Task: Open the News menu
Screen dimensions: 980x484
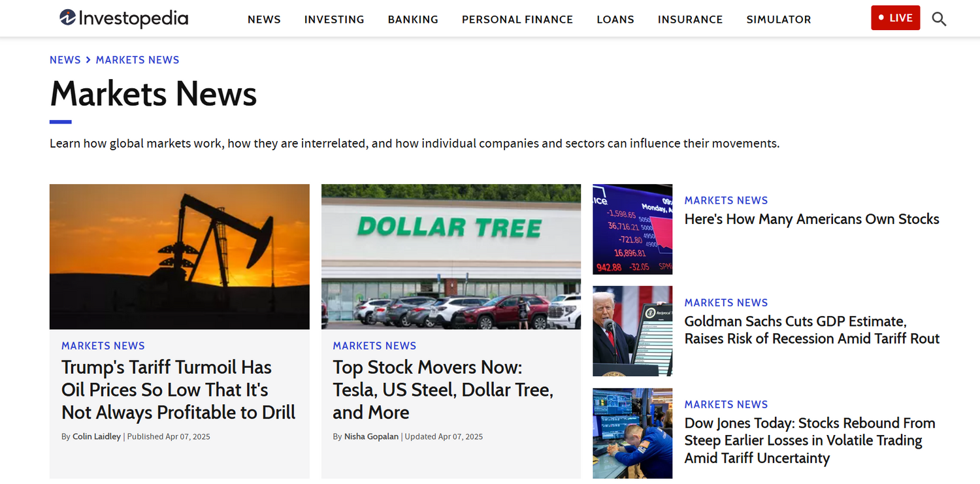Action: tap(264, 20)
